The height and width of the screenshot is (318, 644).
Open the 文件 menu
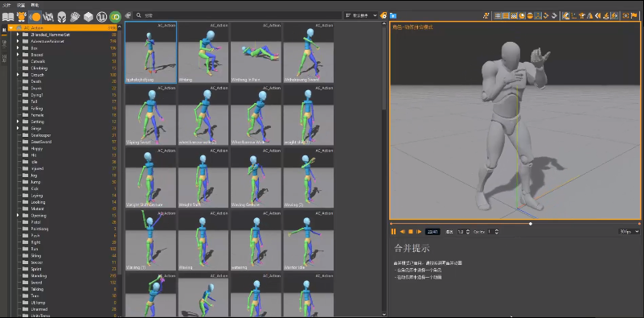6,5
